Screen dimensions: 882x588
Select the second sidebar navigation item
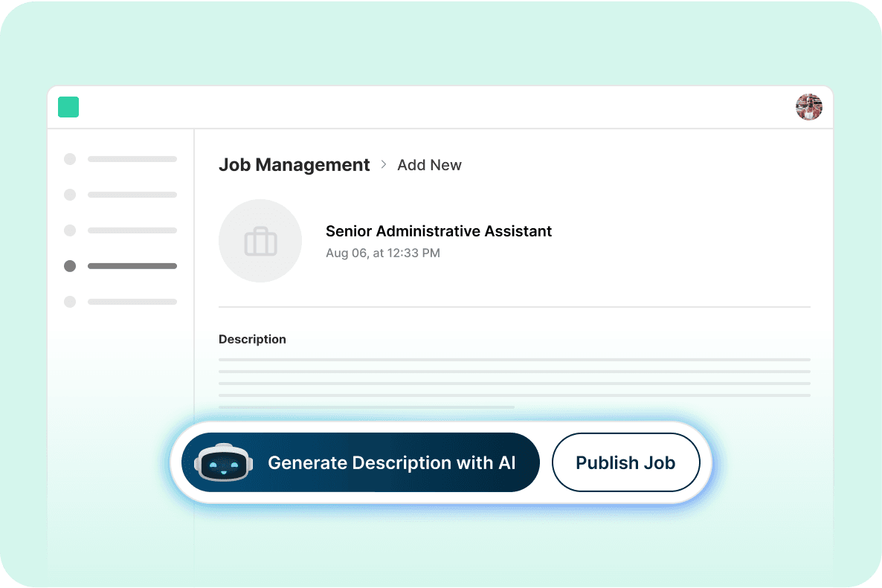(132, 195)
